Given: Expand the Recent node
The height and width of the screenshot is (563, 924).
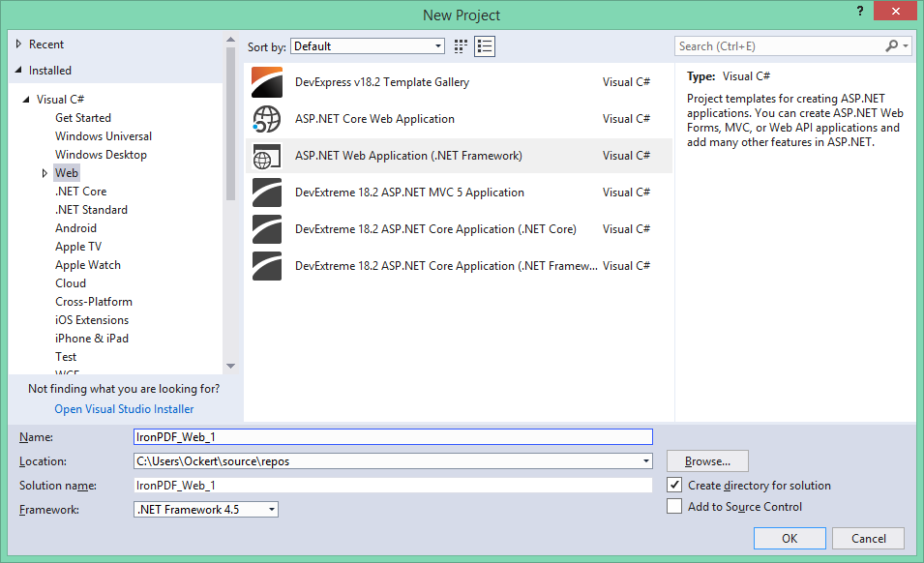Looking at the screenshot, I should point(18,44).
